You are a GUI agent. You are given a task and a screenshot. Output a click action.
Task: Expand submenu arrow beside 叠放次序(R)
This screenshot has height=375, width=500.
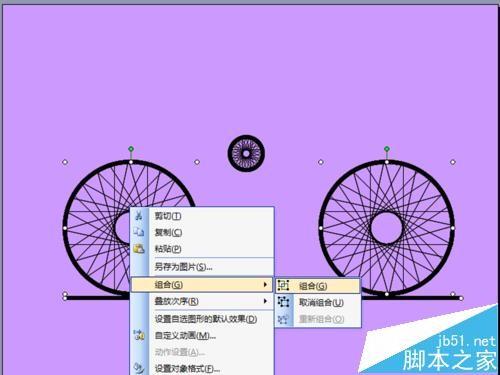(265, 301)
